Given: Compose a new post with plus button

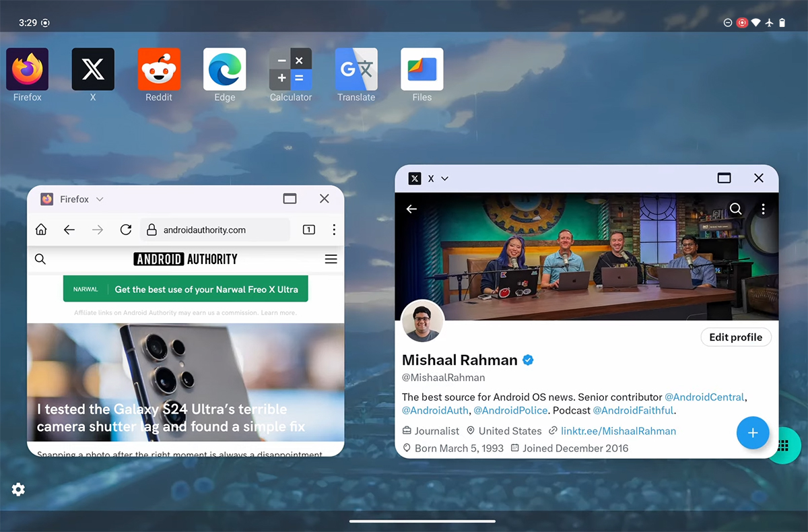Looking at the screenshot, I should tap(753, 433).
